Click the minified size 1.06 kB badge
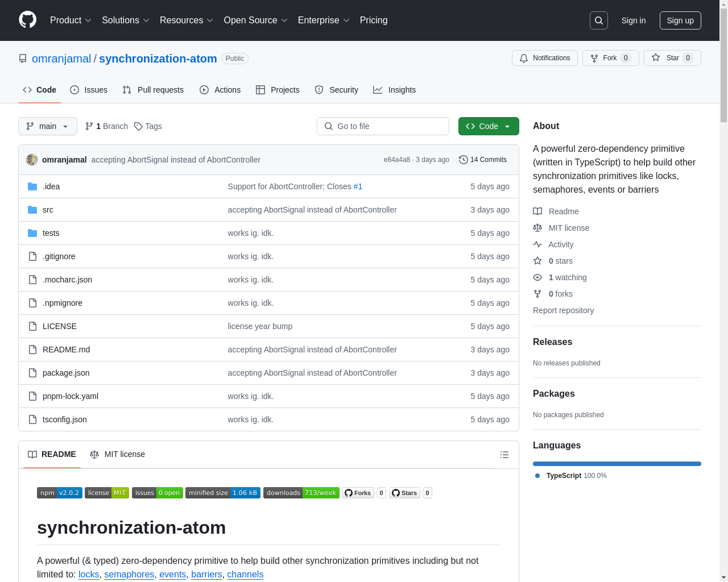Image resolution: width=728 pixels, height=582 pixels. click(x=223, y=493)
